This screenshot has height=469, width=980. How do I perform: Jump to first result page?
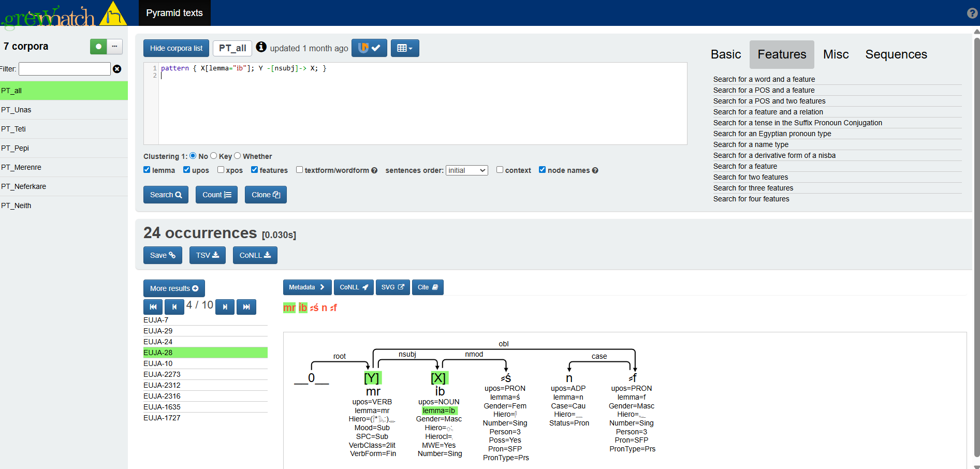tap(153, 307)
